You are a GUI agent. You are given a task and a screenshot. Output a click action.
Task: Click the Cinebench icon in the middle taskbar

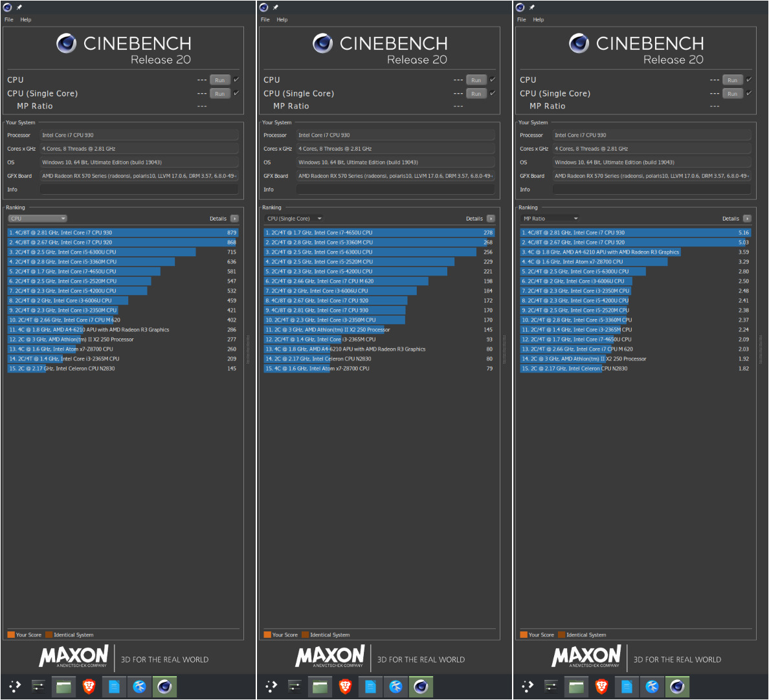[x=421, y=686]
